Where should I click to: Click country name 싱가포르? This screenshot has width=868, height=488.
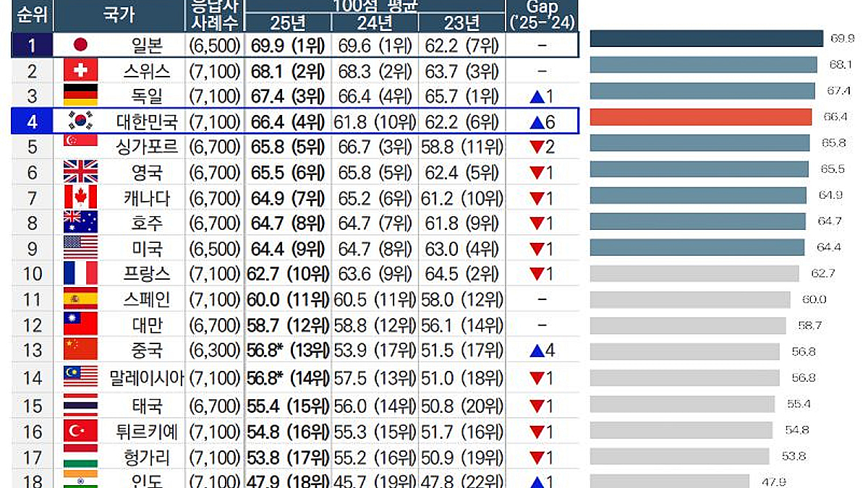[x=147, y=147]
